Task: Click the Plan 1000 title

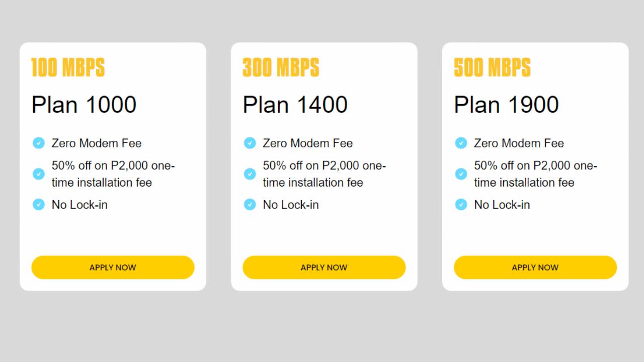Action: (84, 105)
